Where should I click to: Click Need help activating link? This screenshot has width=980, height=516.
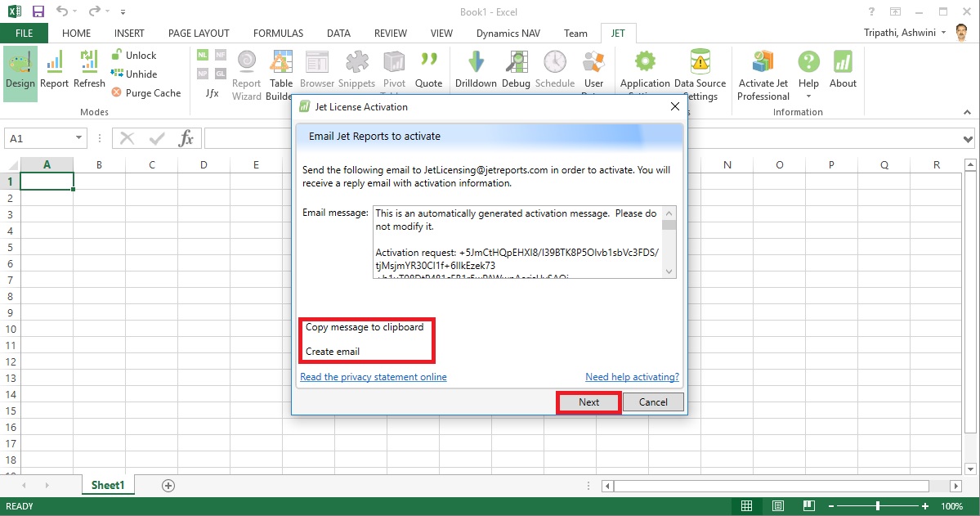[x=632, y=377]
